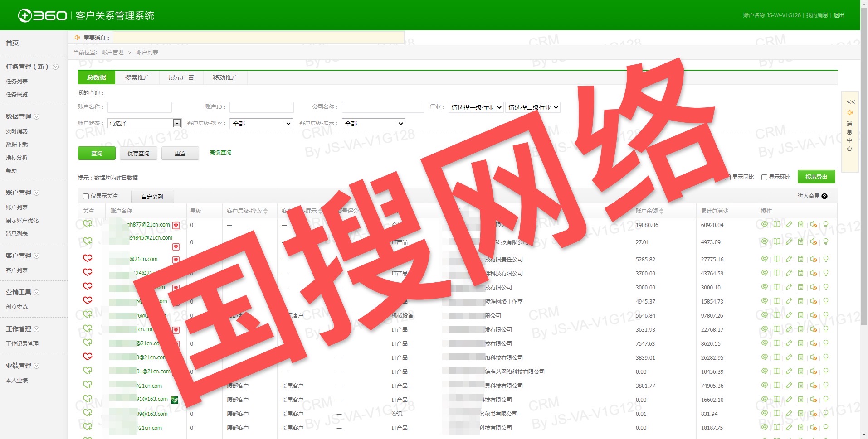Screen dimensions: 868x439
Task: Open the 账户状态 dropdown
Action: click(144, 123)
